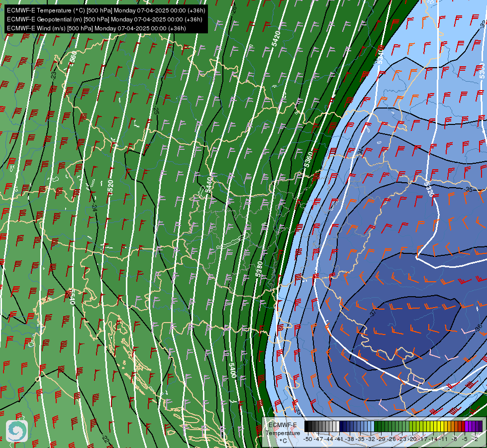Screen dimensions: 487x448
Task: Click the 5320 geopotential contour label
Action: pos(429,189)
